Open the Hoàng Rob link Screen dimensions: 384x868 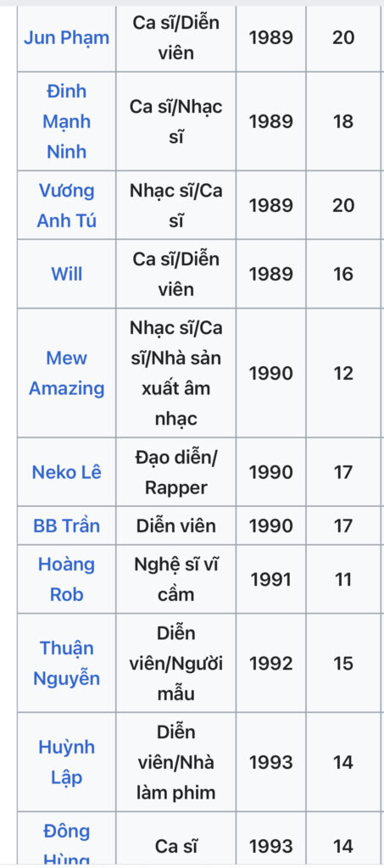tap(66, 579)
